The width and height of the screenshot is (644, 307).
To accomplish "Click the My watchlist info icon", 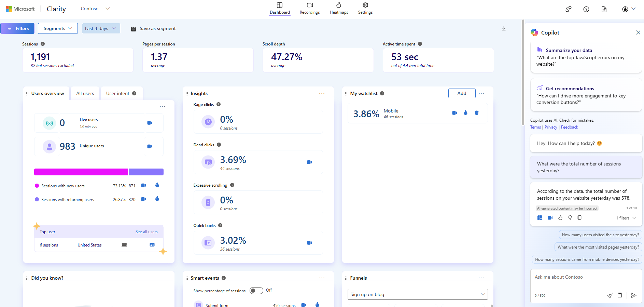I will click(x=382, y=93).
